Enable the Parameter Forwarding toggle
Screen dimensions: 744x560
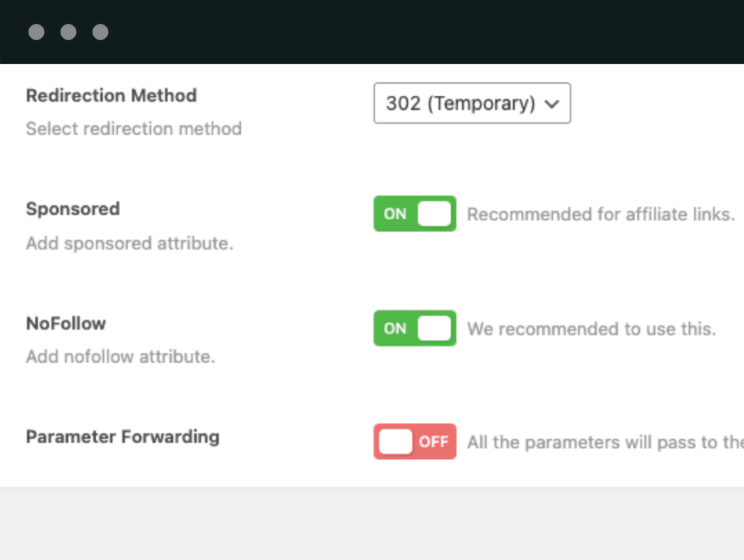point(414,442)
